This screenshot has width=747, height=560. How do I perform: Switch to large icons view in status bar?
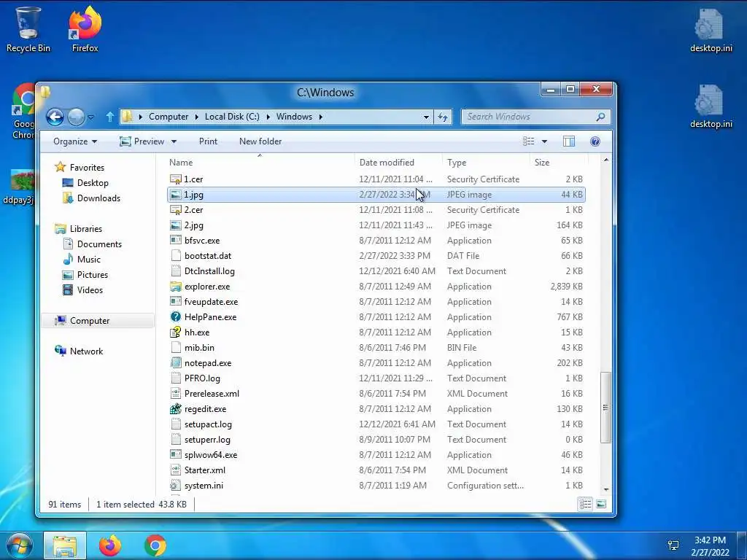(601, 504)
